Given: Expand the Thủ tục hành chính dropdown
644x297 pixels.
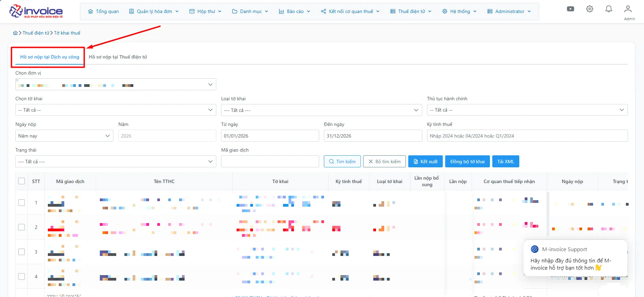Looking at the screenshot, I should click(x=527, y=110).
